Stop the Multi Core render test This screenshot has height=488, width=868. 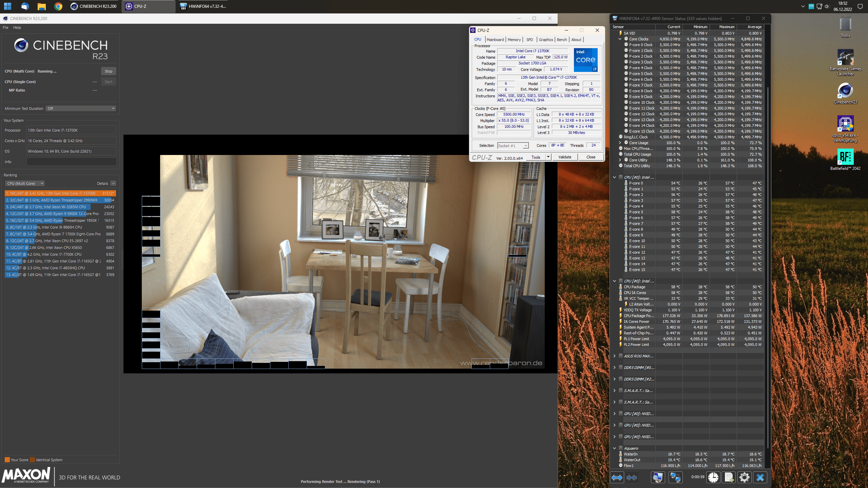tap(109, 71)
